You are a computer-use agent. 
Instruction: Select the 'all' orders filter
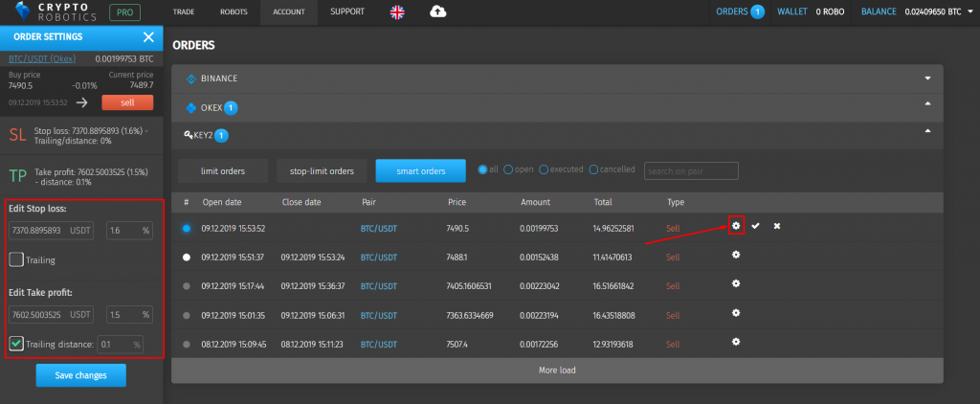pyautogui.click(x=482, y=169)
